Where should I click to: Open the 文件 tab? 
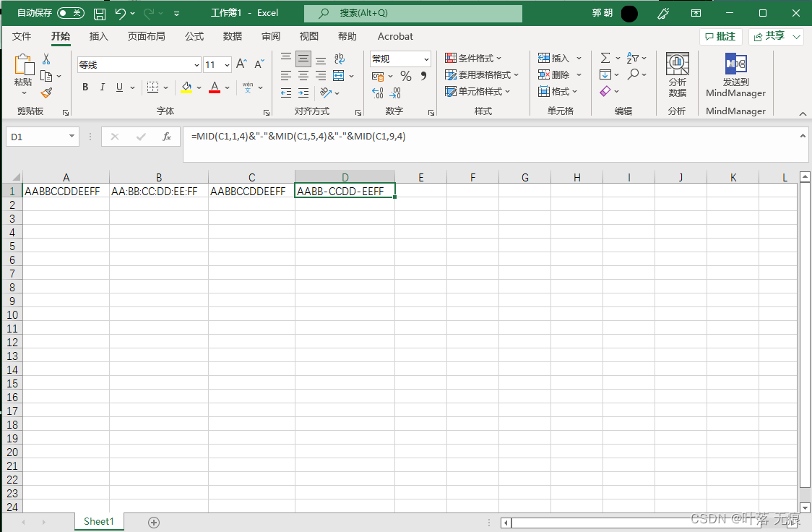pos(22,36)
